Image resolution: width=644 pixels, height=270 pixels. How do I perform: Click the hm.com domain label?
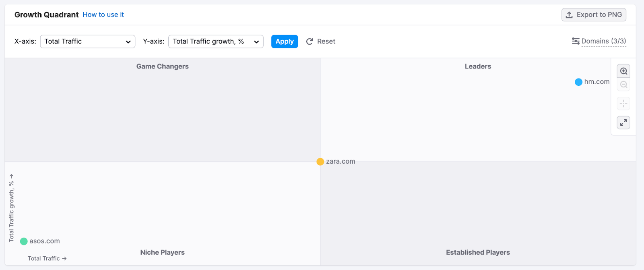tap(597, 82)
